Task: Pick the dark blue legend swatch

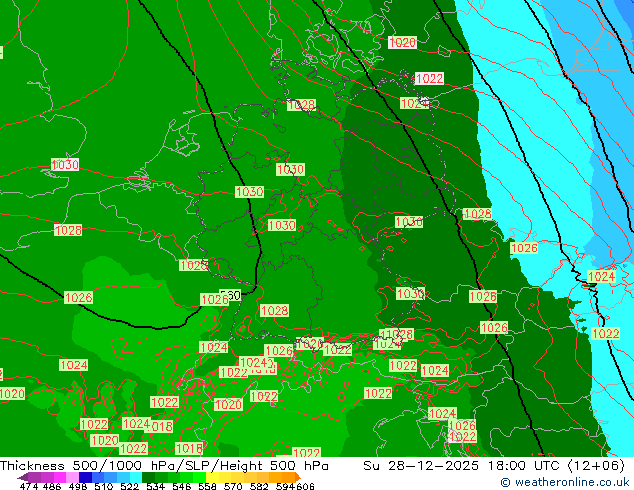Action: point(86,477)
